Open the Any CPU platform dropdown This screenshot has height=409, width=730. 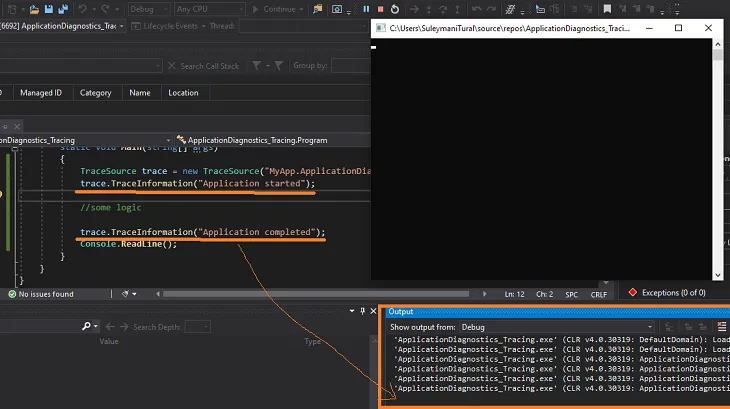pyautogui.click(x=210, y=9)
